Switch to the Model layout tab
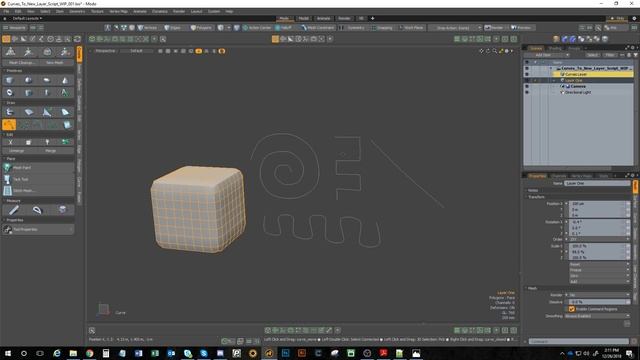The image size is (640, 360). pyautogui.click(x=304, y=18)
